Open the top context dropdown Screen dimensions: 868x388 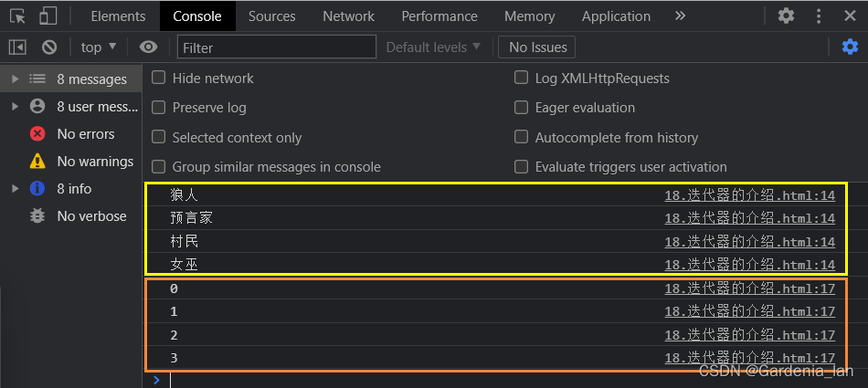[x=99, y=47]
